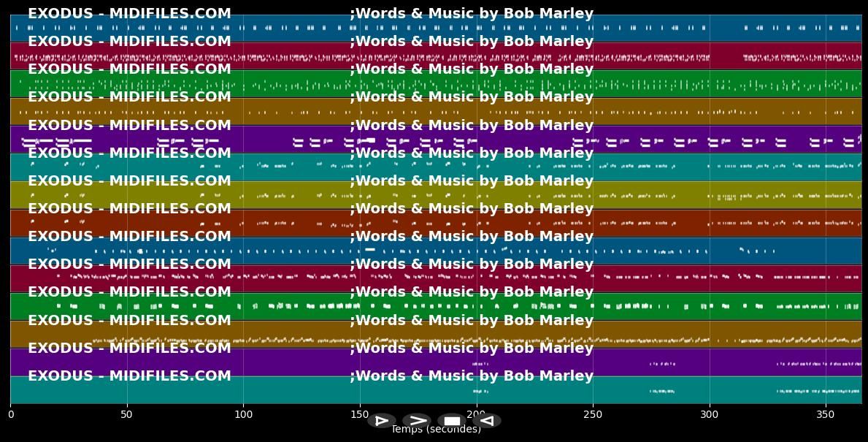The width and height of the screenshot is (868, 442).
Task: Select the olive-yellow track lane
Action: pos(436,195)
